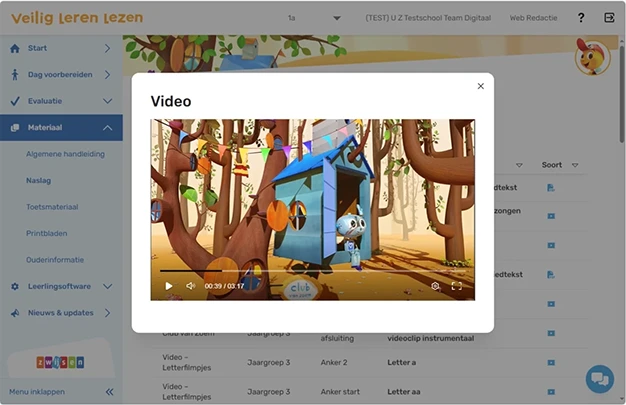Open Ouderinformatie submenu link

click(x=55, y=260)
